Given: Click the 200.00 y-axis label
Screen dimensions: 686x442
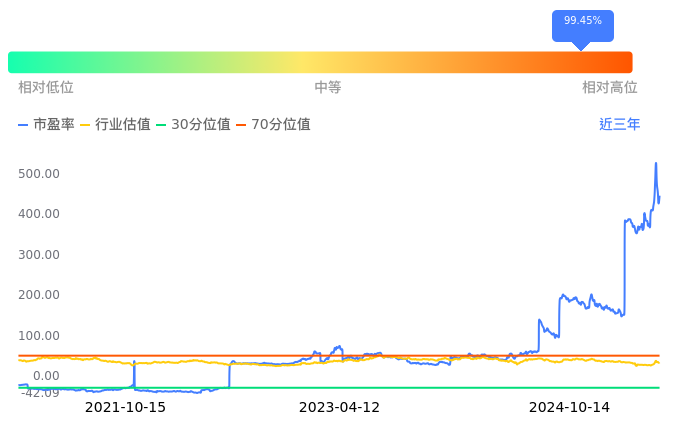Looking at the screenshot, I should 39,295.
